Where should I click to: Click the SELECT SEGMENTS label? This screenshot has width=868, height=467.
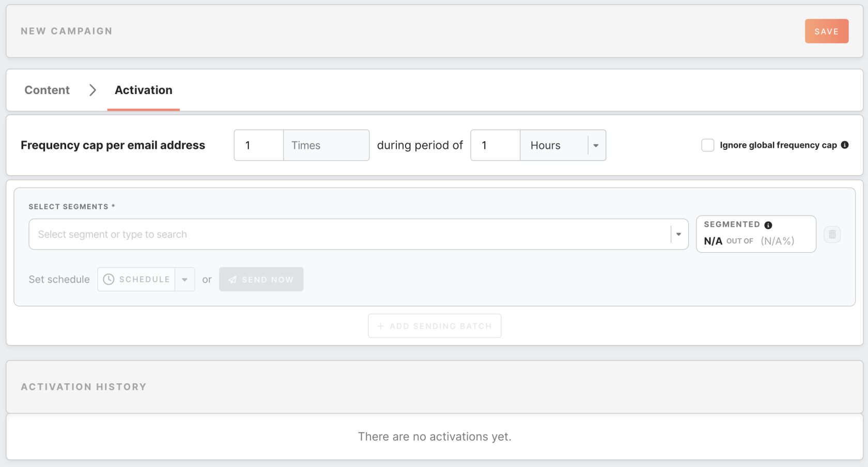(x=72, y=207)
